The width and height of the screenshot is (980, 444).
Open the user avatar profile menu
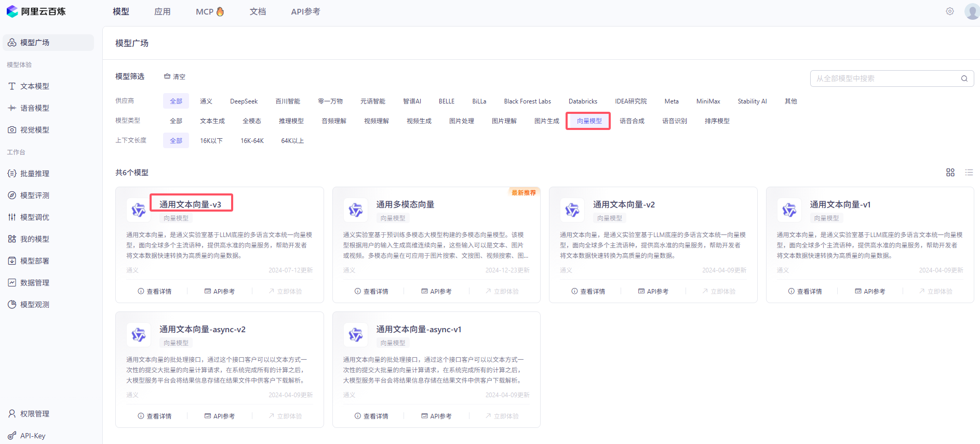[971, 11]
